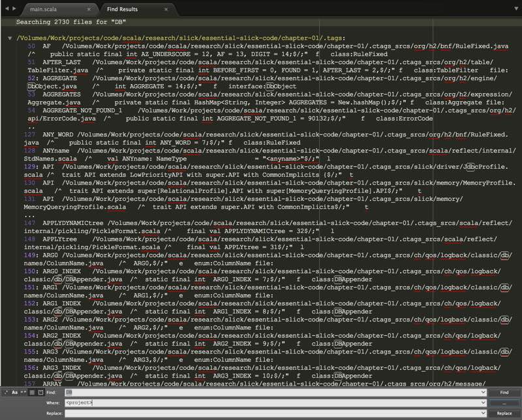
Task: Open the Where location picker (...) button
Action: pos(504,403)
